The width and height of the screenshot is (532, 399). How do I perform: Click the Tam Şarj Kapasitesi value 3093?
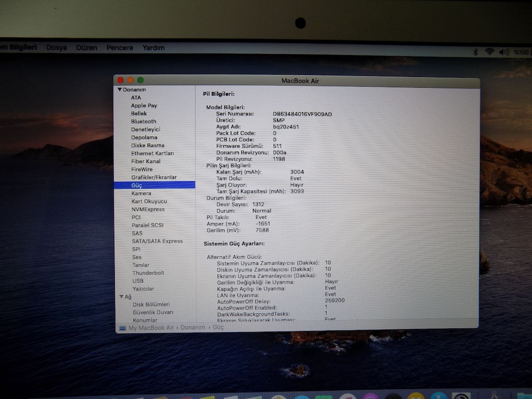pos(297,191)
